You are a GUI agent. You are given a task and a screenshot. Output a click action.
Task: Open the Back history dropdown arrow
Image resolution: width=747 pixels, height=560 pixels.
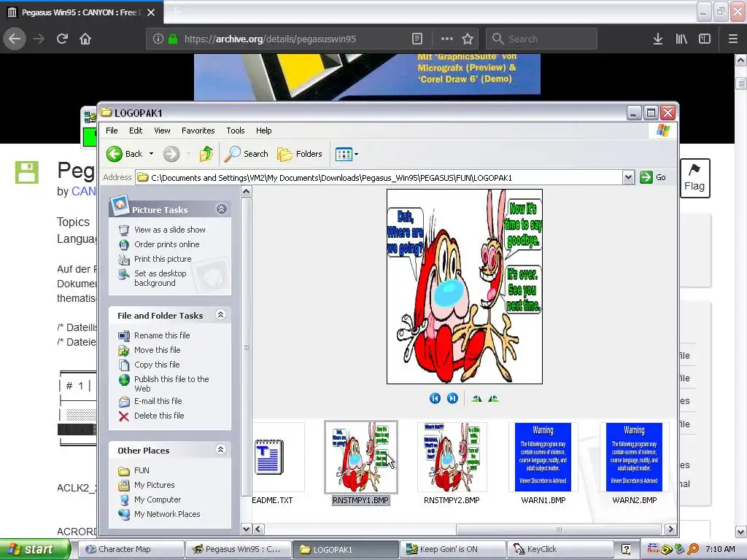[152, 154]
